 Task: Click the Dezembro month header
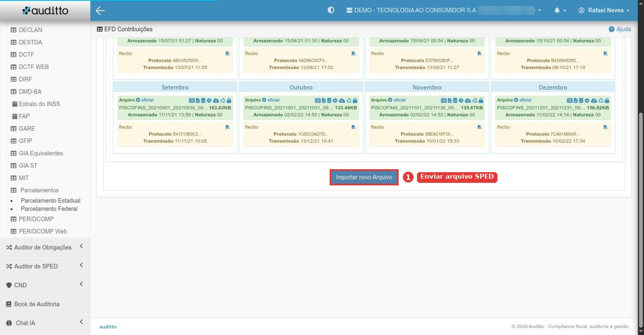(553, 87)
